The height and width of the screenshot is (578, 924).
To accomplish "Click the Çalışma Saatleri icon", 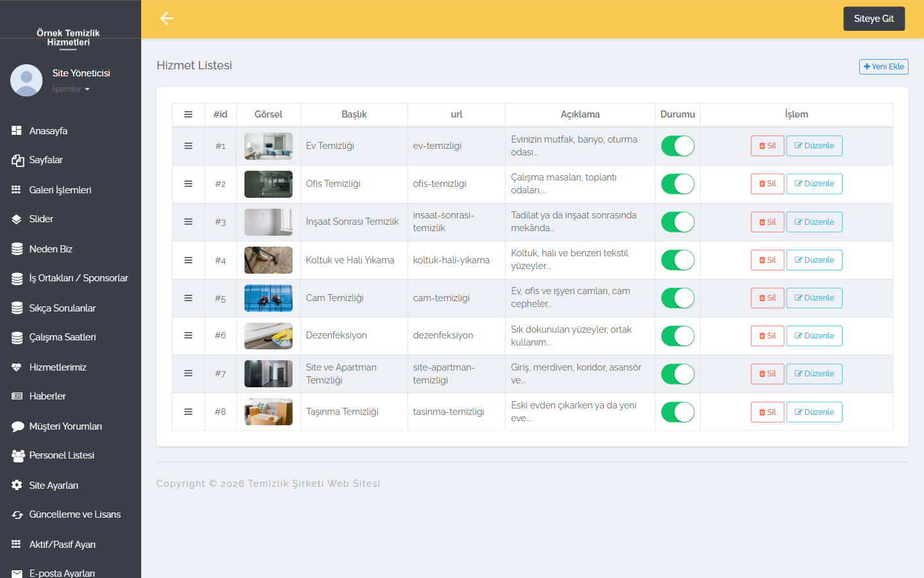I will point(17,337).
